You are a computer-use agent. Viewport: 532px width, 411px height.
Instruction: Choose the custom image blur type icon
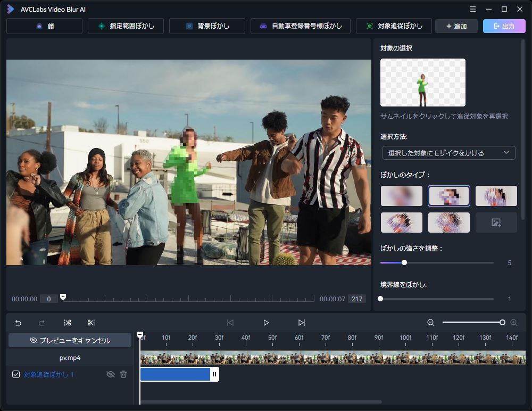pyautogui.click(x=496, y=223)
